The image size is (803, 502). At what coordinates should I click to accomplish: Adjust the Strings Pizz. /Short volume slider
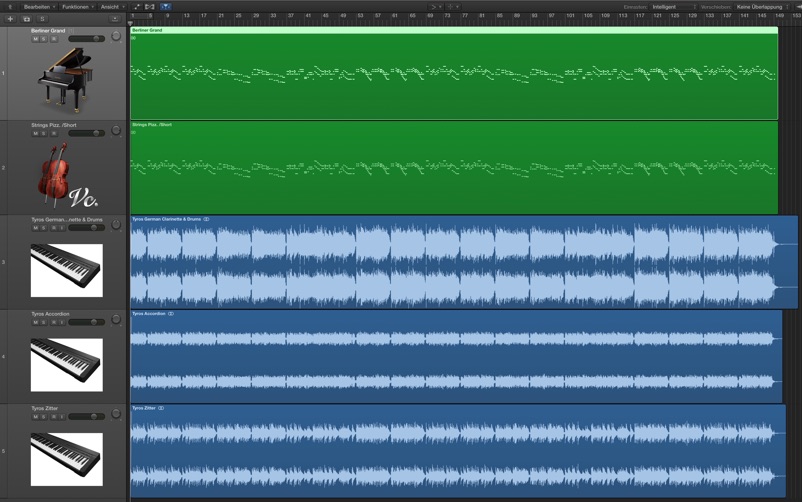click(87, 133)
